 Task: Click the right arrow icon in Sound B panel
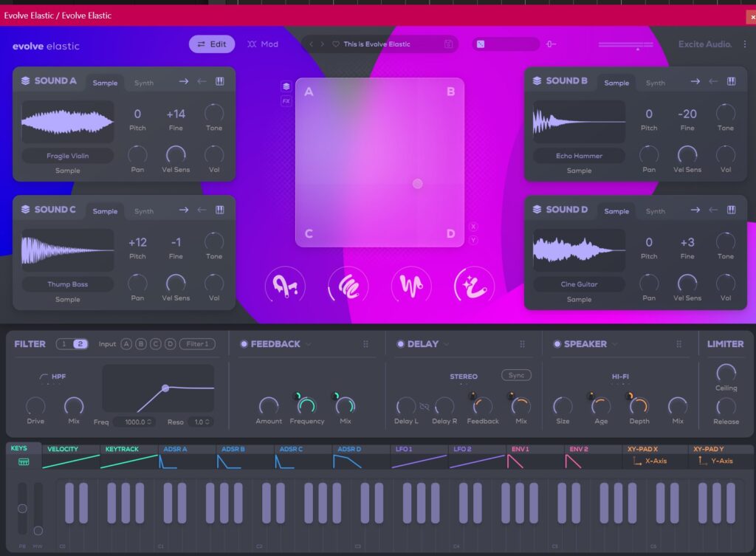(695, 81)
